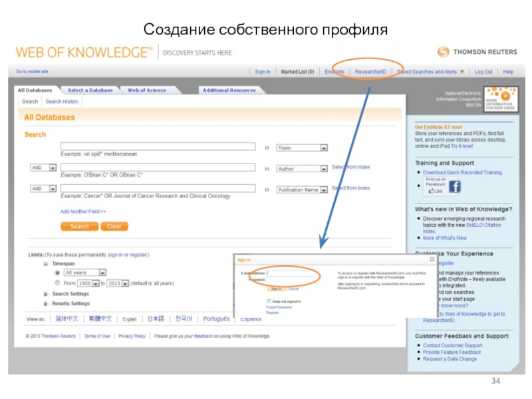Open Marked List (0)

point(297,72)
